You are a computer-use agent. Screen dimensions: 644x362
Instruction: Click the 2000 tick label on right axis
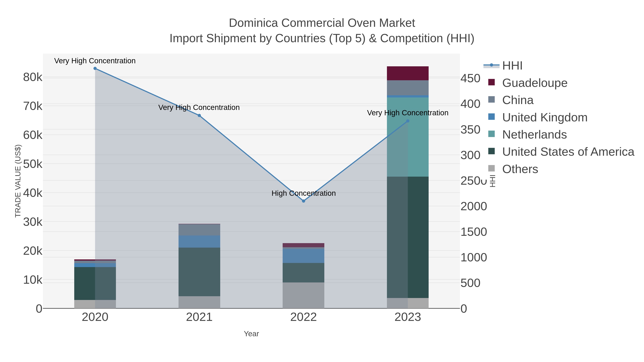pyautogui.click(x=474, y=206)
